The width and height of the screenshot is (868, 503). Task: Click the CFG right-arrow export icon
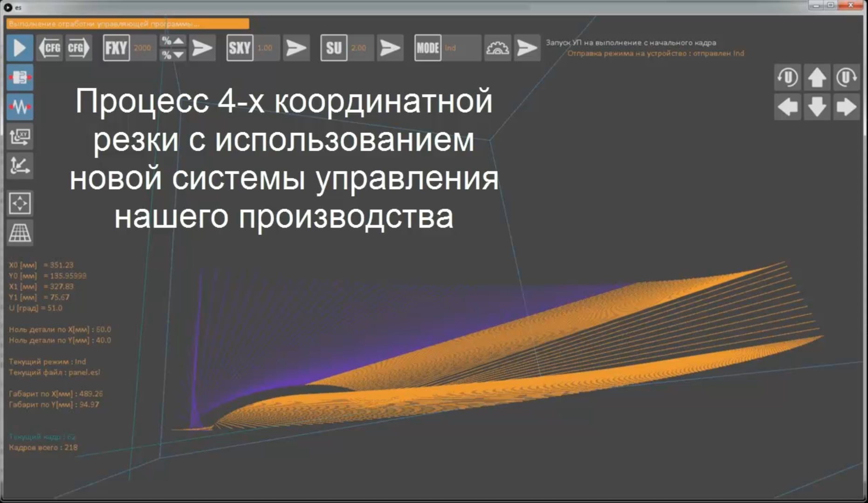tap(78, 48)
